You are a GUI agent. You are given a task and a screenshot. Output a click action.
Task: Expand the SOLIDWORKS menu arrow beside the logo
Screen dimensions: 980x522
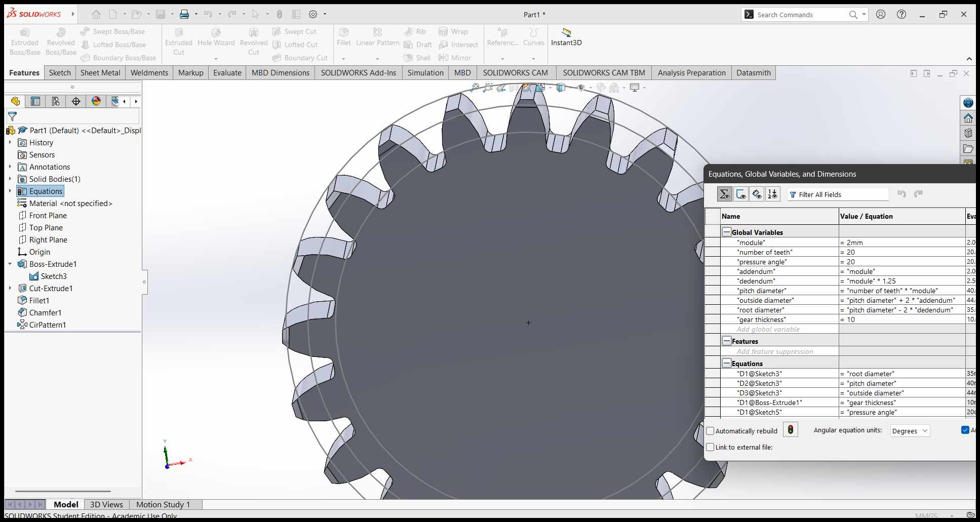click(73, 14)
